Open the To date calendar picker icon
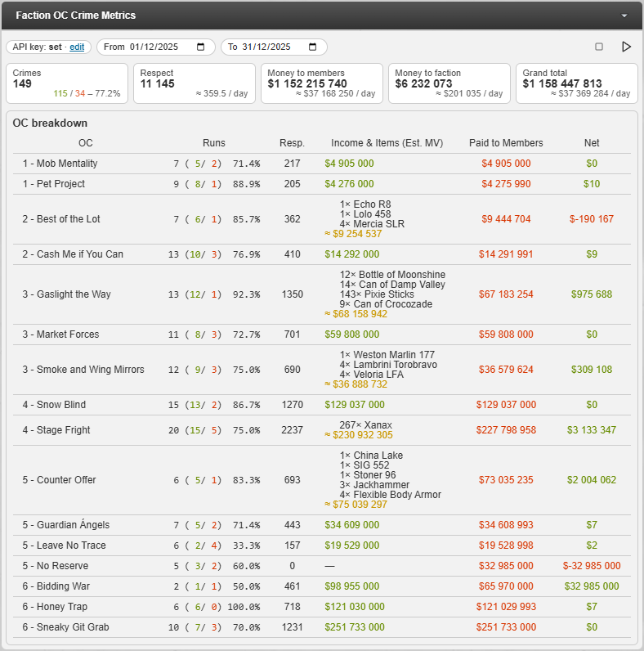This screenshot has width=644, height=651. click(x=312, y=47)
